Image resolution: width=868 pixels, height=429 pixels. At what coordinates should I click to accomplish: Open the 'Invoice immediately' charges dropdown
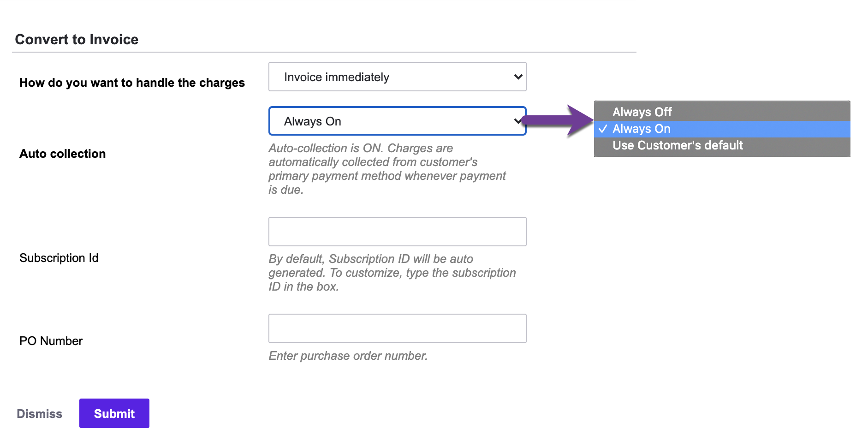click(x=397, y=77)
